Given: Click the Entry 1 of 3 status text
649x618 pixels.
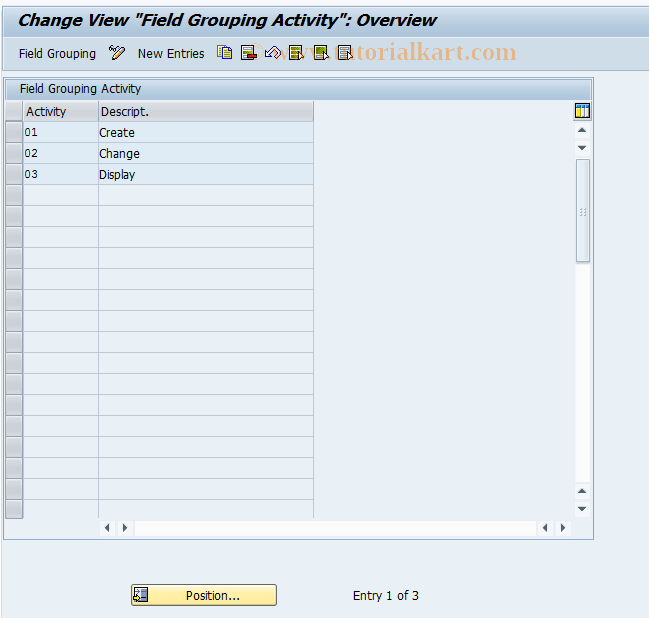Looking at the screenshot, I should 386,596.
